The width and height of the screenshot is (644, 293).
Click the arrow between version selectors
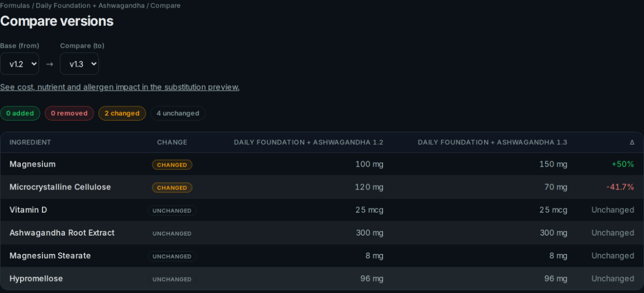(49, 64)
